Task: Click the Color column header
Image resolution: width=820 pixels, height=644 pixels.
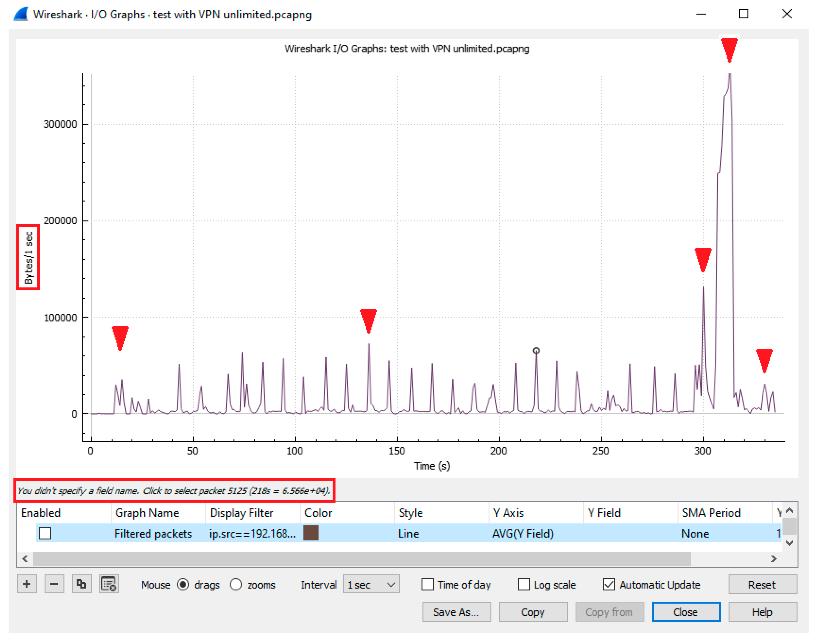Action: click(x=347, y=513)
